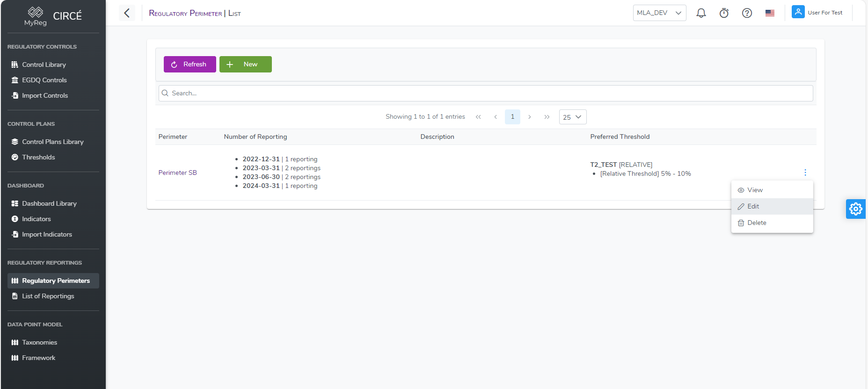Open the Perimeter SB link
The height and width of the screenshot is (389, 868).
click(177, 173)
